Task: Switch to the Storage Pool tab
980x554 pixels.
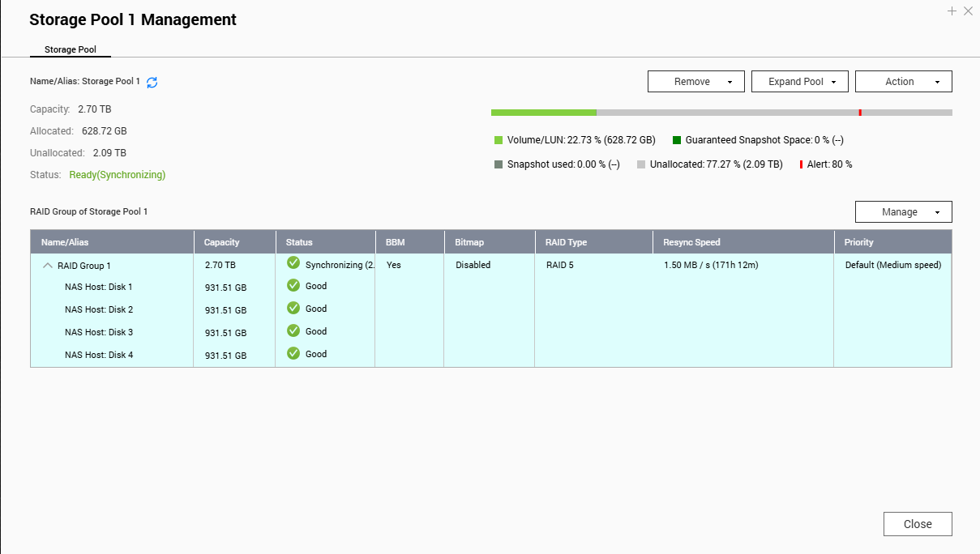Action: (x=71, y=49)
